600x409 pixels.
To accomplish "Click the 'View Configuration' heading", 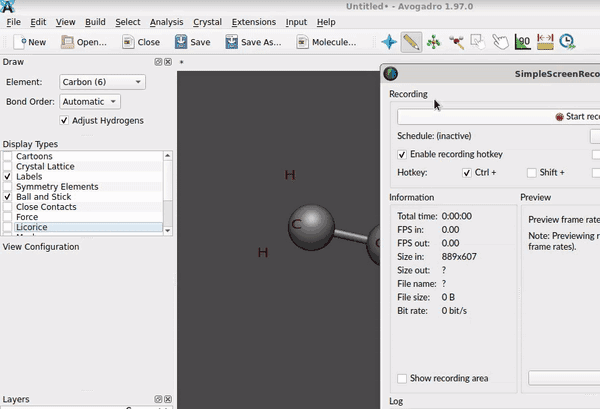I will [x=41, y=247].
